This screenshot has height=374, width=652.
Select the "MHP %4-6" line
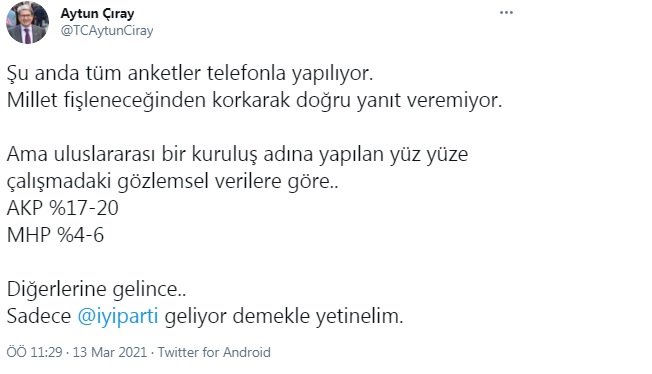(55, 235)
